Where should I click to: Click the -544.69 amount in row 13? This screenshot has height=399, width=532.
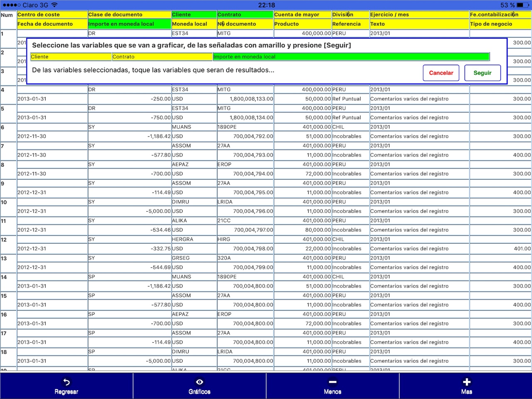(x=161, y=268)
